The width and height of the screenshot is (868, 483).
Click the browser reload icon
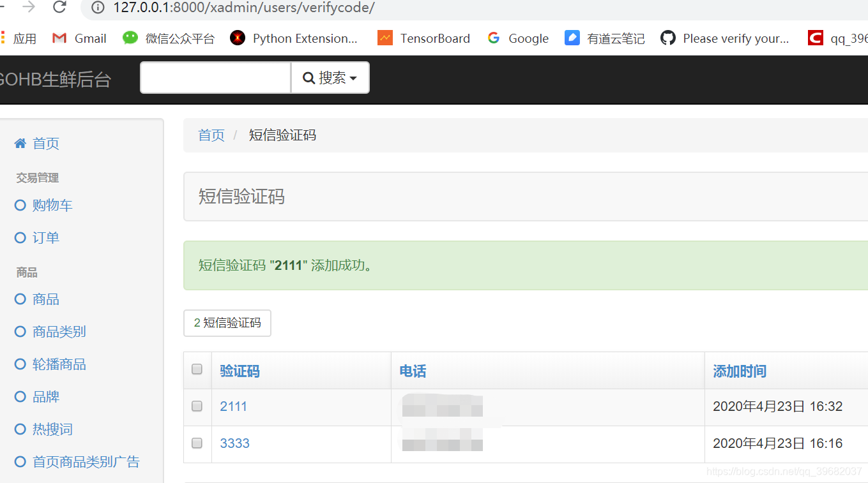coord(59,7)
